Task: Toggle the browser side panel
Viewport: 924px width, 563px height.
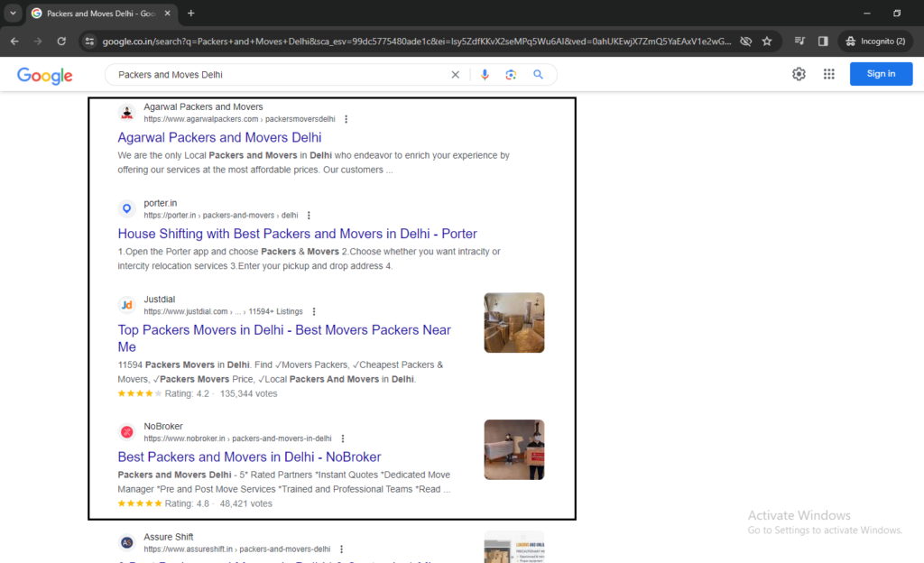Action: [823, 42]
